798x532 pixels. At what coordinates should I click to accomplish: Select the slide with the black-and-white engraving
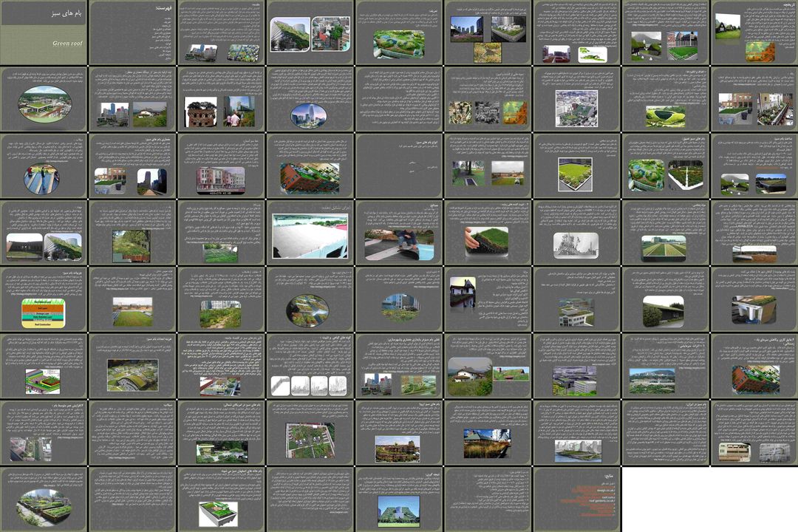(x=577, y=233)
